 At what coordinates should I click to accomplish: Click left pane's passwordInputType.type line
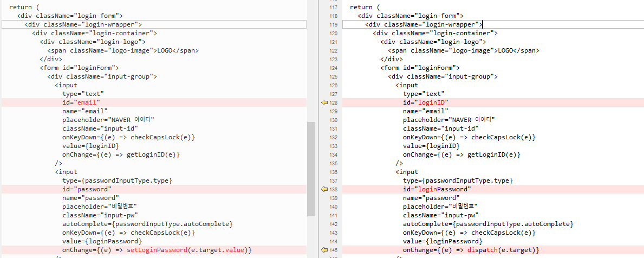click(x=117, y=180)
